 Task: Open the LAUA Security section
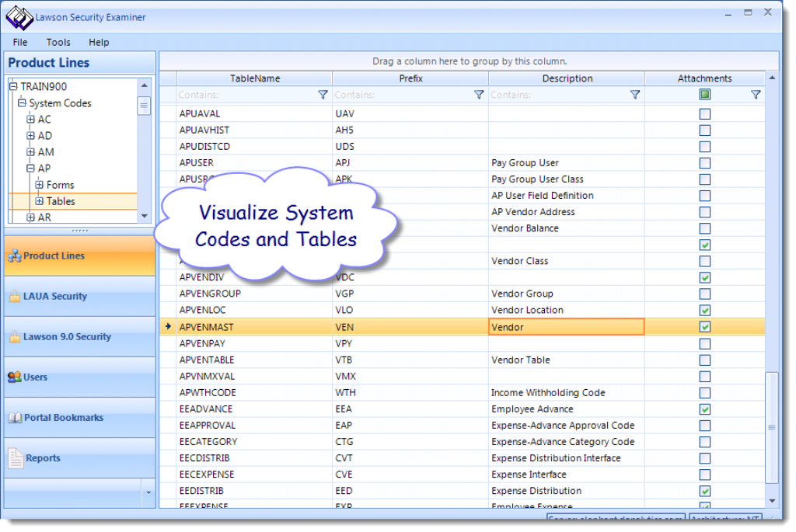pos(80,296)
